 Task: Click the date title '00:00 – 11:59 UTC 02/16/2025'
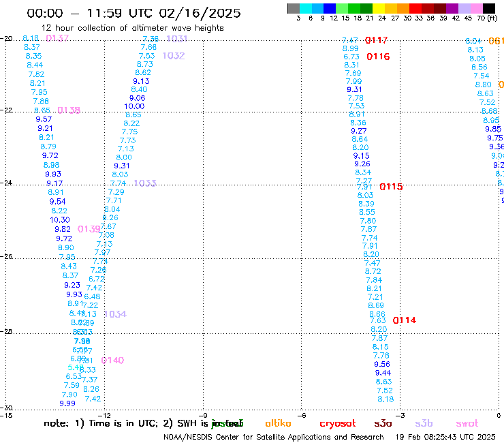pos(133,13)
